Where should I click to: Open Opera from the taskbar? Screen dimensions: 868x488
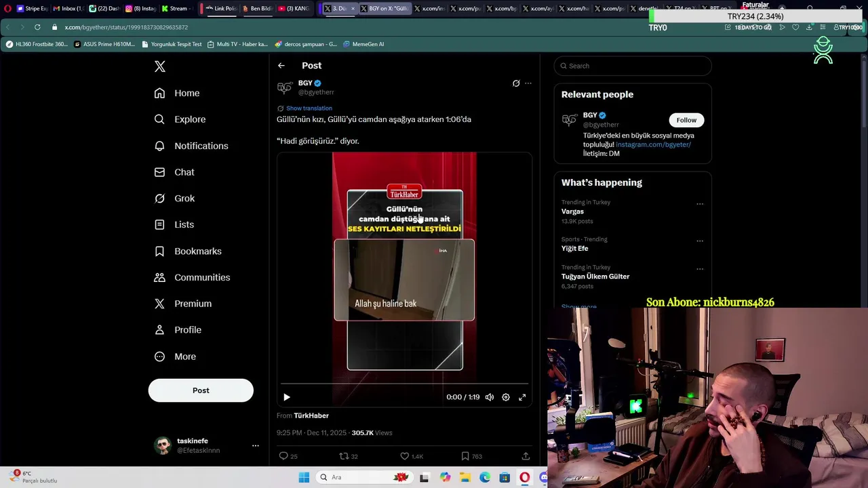pos(525,477)
